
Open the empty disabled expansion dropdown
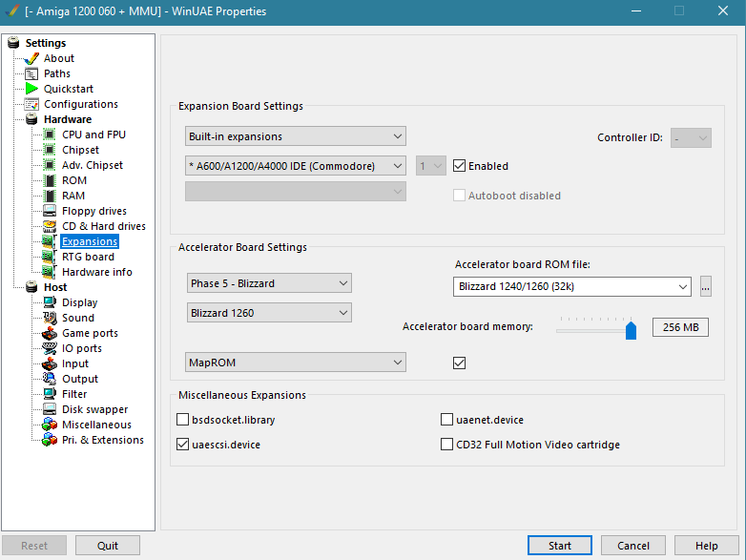(x=296, y=191)
